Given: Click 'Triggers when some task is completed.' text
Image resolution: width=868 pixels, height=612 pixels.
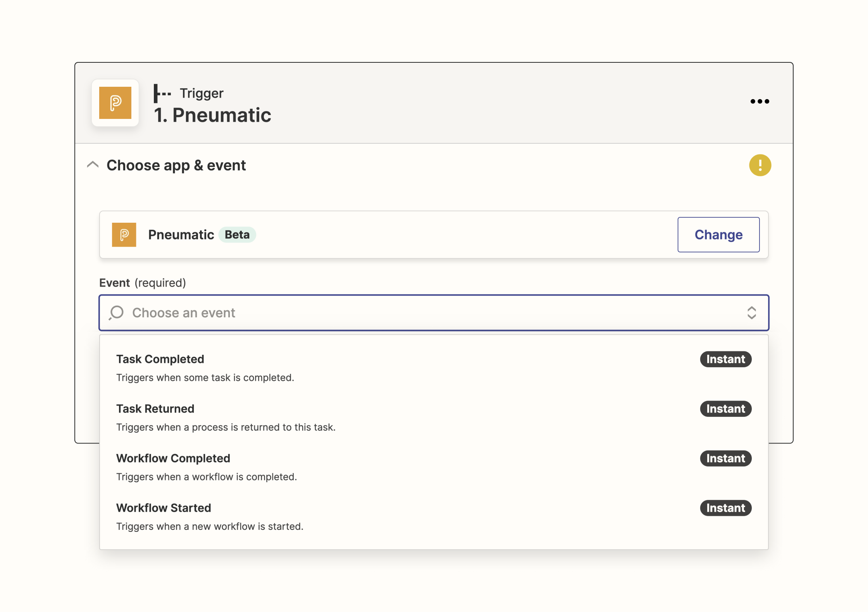Looking at the screenshot, I should 205,378.
